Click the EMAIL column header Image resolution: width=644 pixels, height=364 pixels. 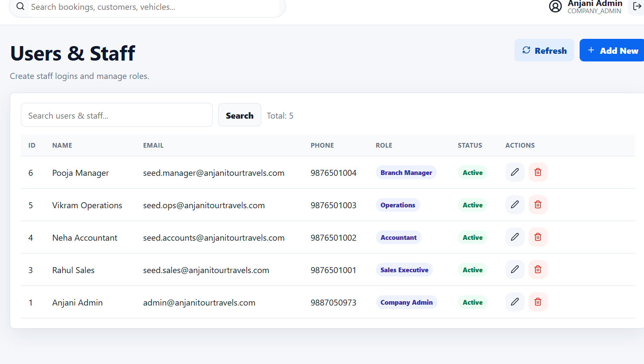point(153,145)
